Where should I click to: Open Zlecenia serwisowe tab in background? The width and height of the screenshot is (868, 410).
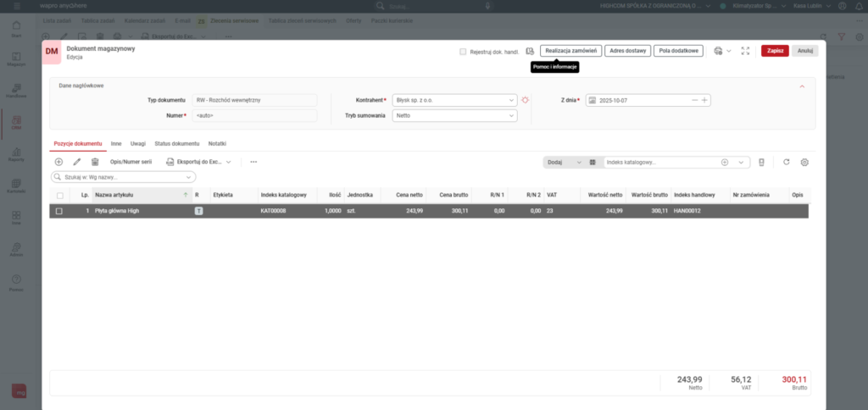[x=235, y=20]
